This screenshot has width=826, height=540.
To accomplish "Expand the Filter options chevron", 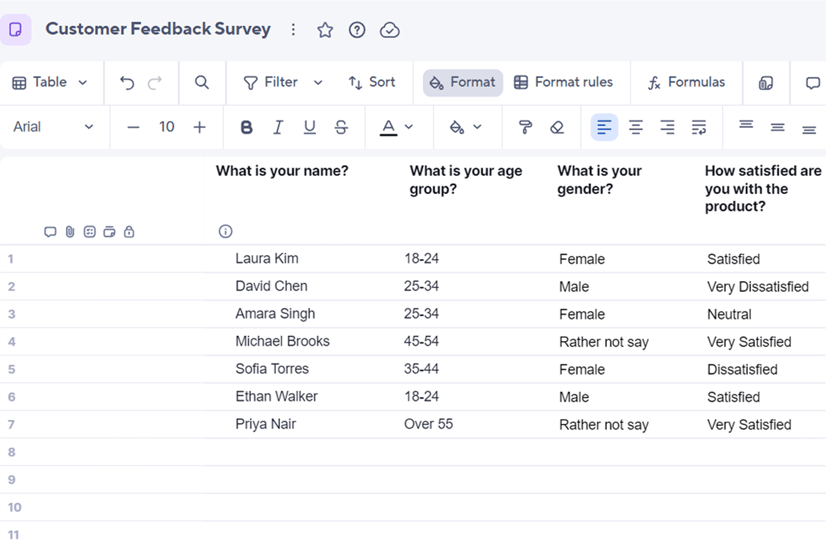I will pos(318,83).
